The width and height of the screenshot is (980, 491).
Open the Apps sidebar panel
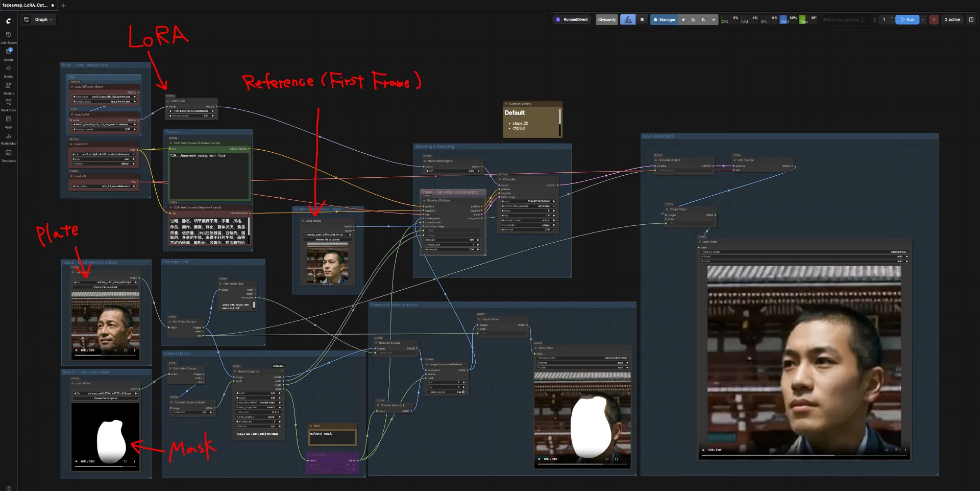tap(9, 122)
